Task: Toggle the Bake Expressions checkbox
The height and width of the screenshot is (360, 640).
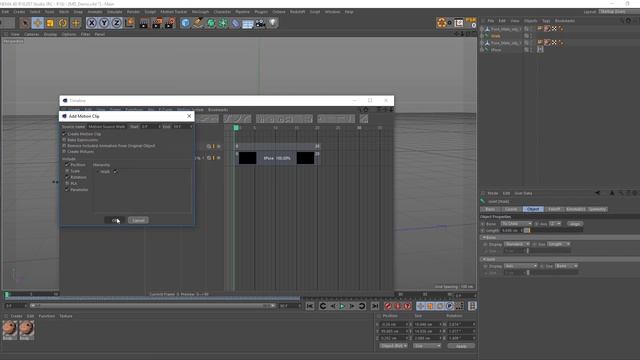Action: point(64,140)
